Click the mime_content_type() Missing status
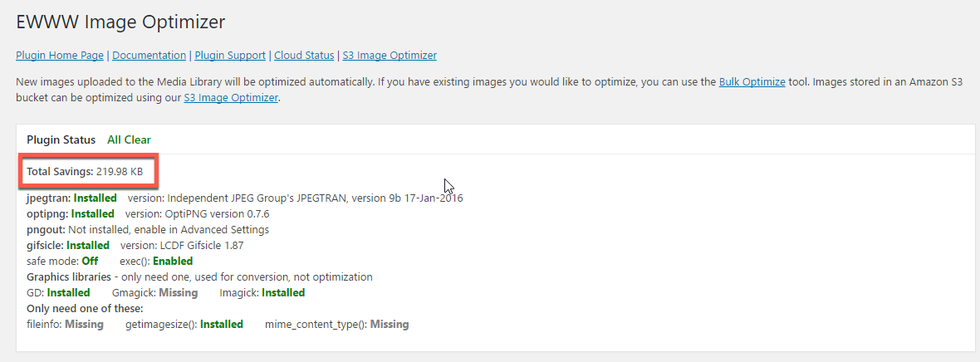Viewport: 980px width, 362px height. tap(389, 324)
